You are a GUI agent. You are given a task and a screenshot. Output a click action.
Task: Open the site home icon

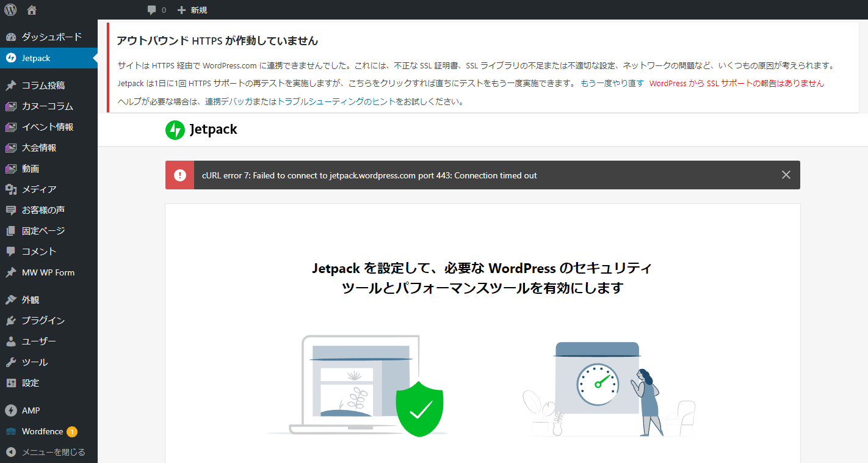coord(32,10)
